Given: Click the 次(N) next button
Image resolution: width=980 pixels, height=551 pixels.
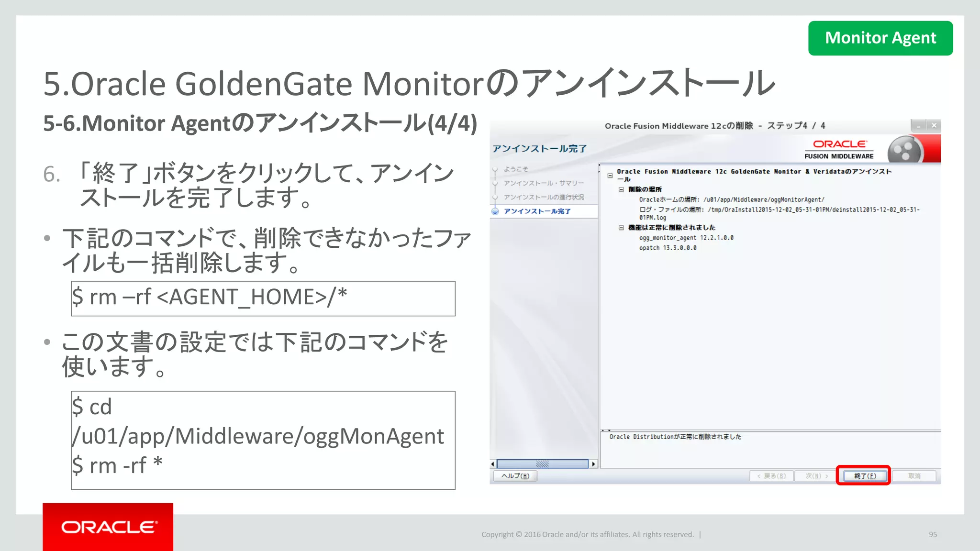Looking at the screenshot, I should pyautogui.click(x=816, y=476).
